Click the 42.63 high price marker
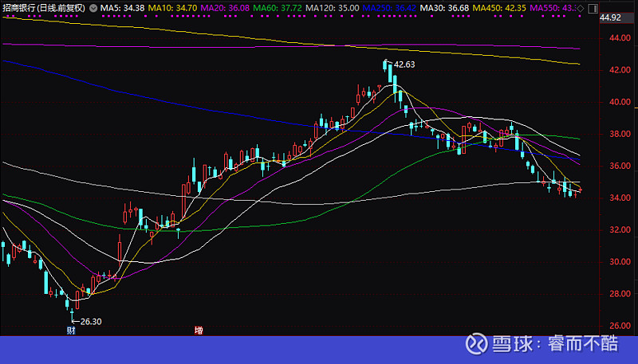 (x=404, y=65)
